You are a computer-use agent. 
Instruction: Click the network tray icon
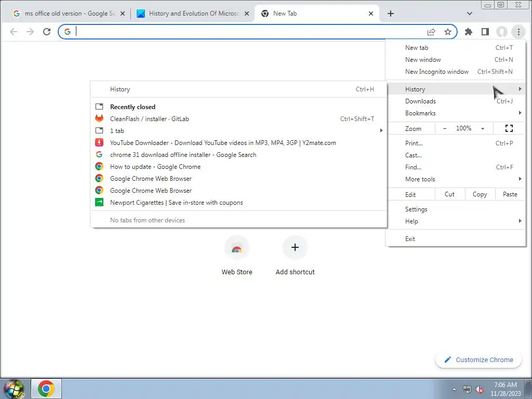tap(467, 389)
